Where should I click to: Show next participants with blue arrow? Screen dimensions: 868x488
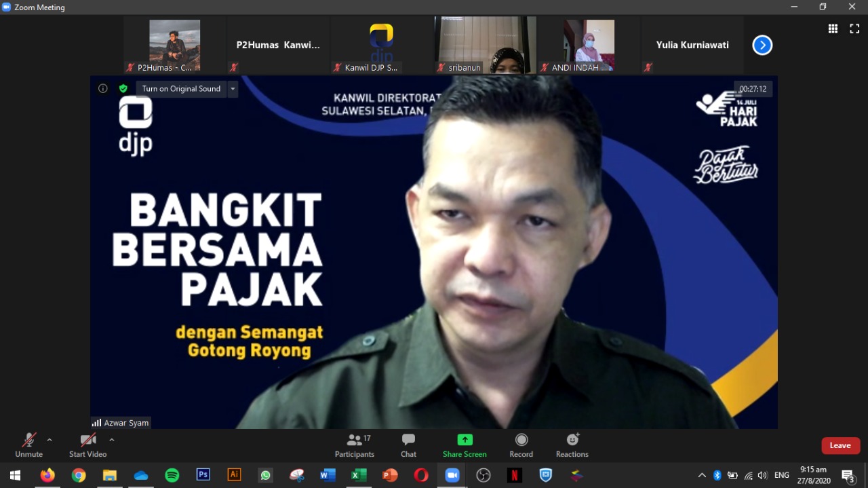pos(762,45)
